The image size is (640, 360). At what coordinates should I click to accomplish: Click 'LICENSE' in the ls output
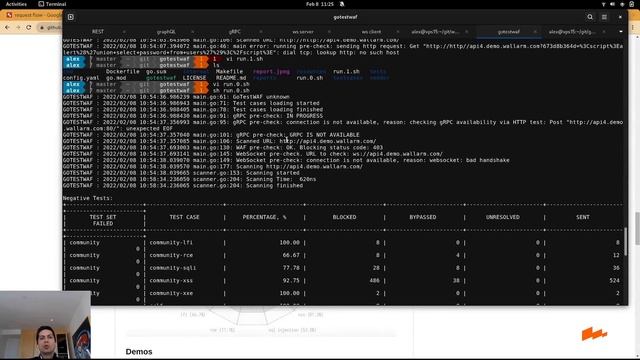click(194, 78)
